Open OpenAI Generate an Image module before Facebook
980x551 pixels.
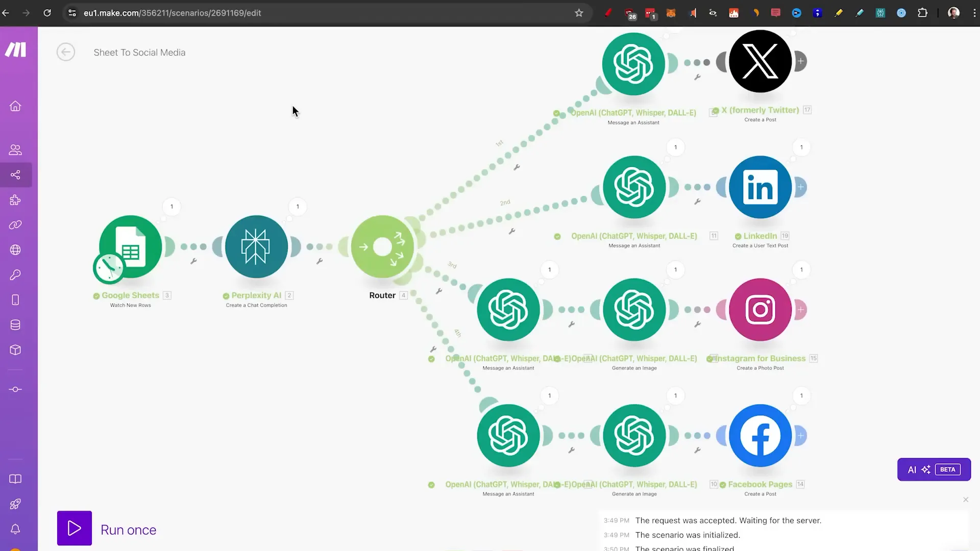tap(634, 436)
